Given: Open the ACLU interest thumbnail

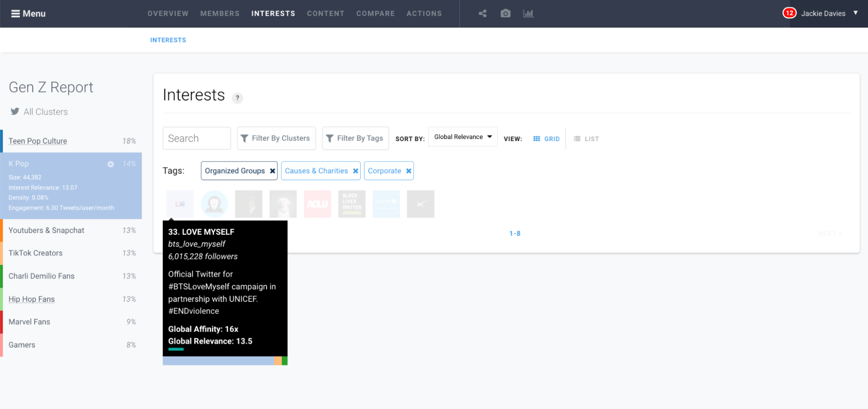Looking at the screenshot, I should click(317, 204).
